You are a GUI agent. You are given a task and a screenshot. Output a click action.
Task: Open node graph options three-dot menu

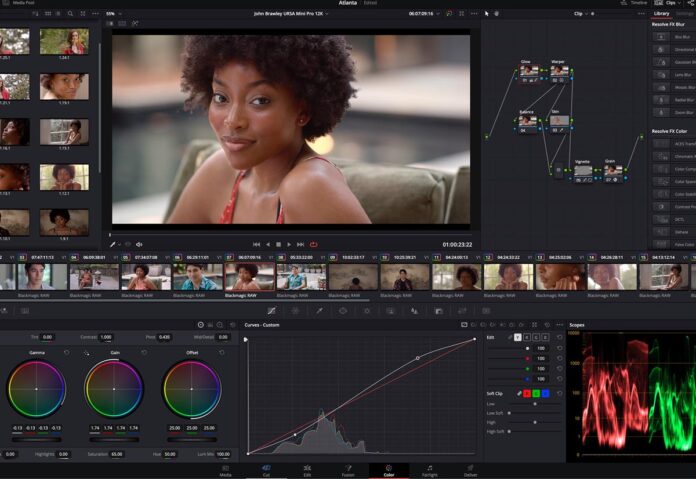[x=641, y=14]
